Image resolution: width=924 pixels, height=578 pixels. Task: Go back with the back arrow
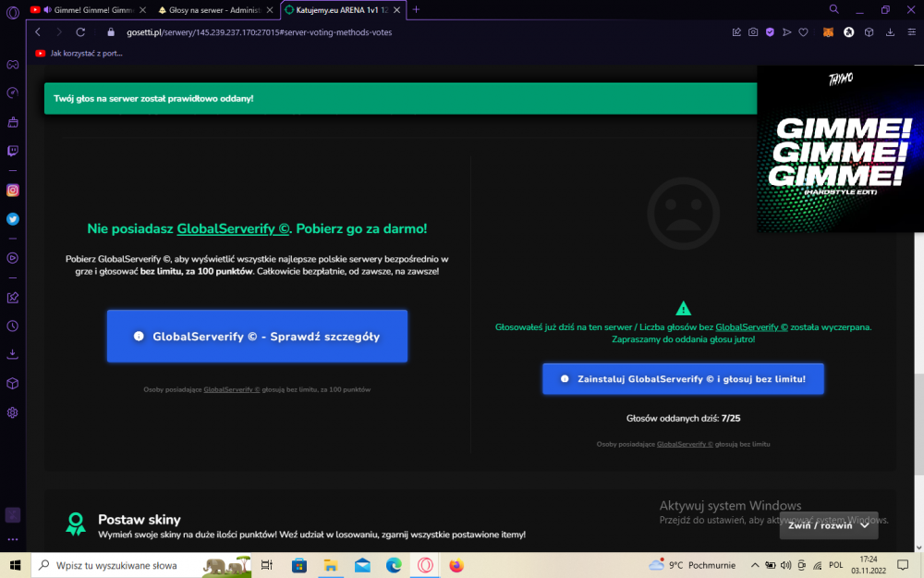pyautogui.click(x=38, y=32)
